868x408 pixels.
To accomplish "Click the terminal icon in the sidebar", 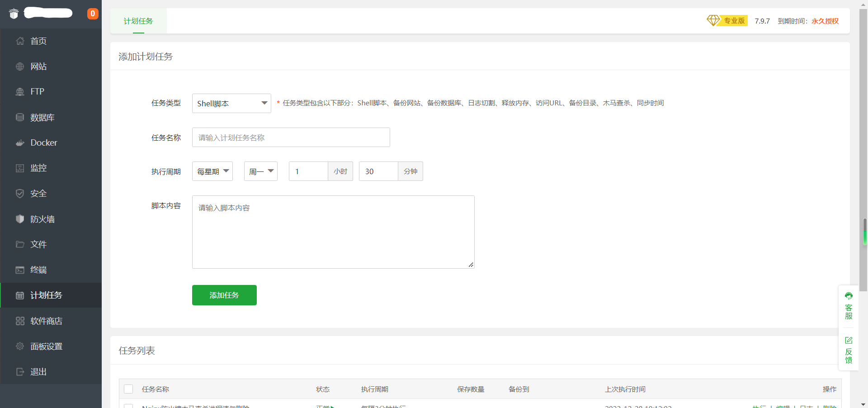I will point(20,270).
